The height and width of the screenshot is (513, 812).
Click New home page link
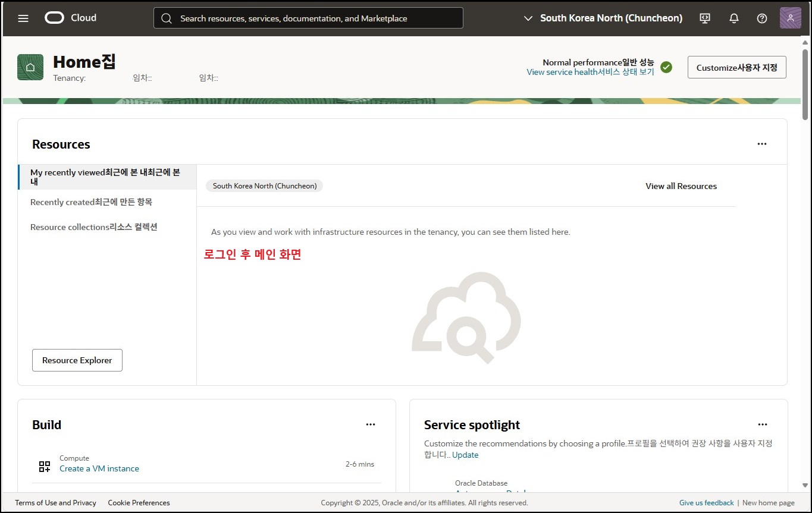tap(769, 503)
